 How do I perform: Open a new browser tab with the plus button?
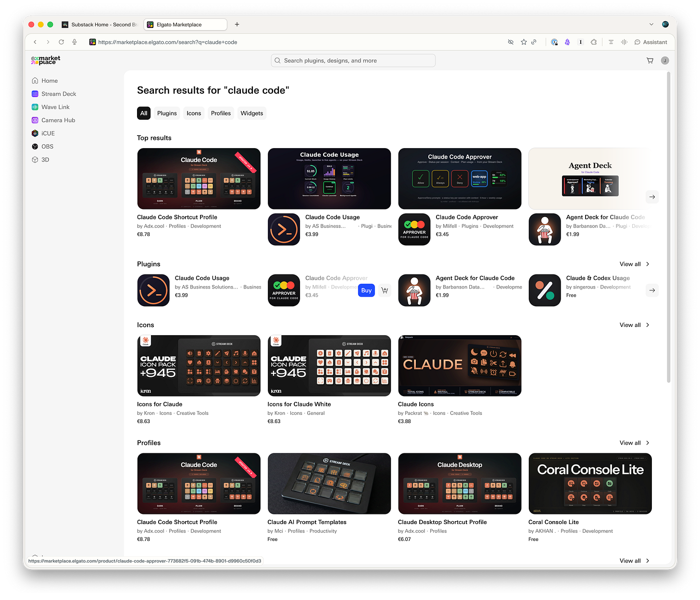[x=237, y=25]
